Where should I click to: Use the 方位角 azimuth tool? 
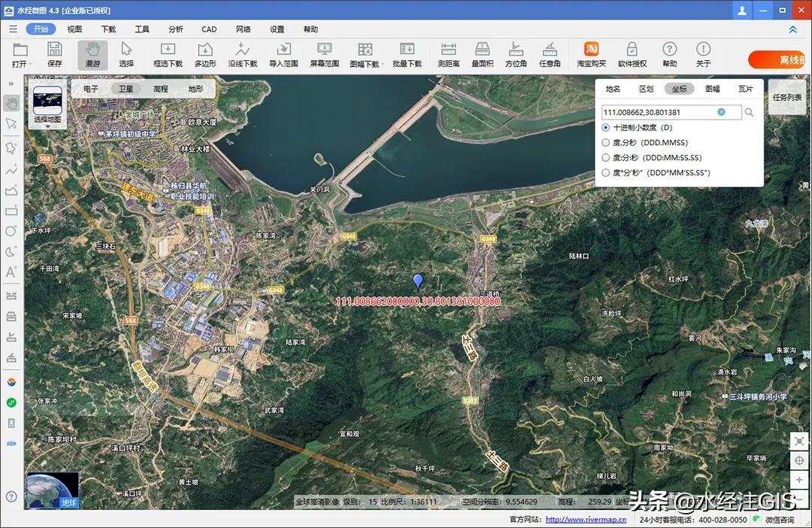[x=516, y=55]
